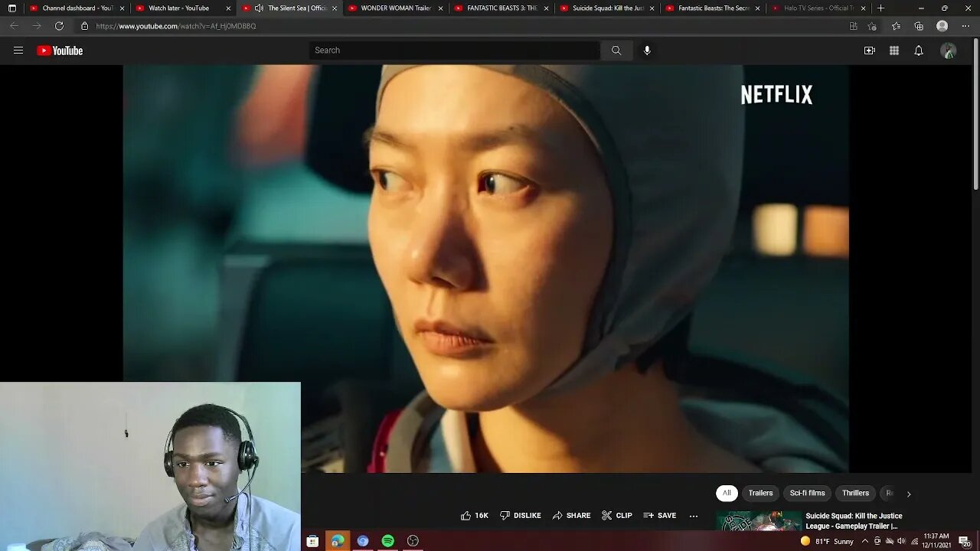
Task: Close the Watch later tab
Action: click(228, 8)
